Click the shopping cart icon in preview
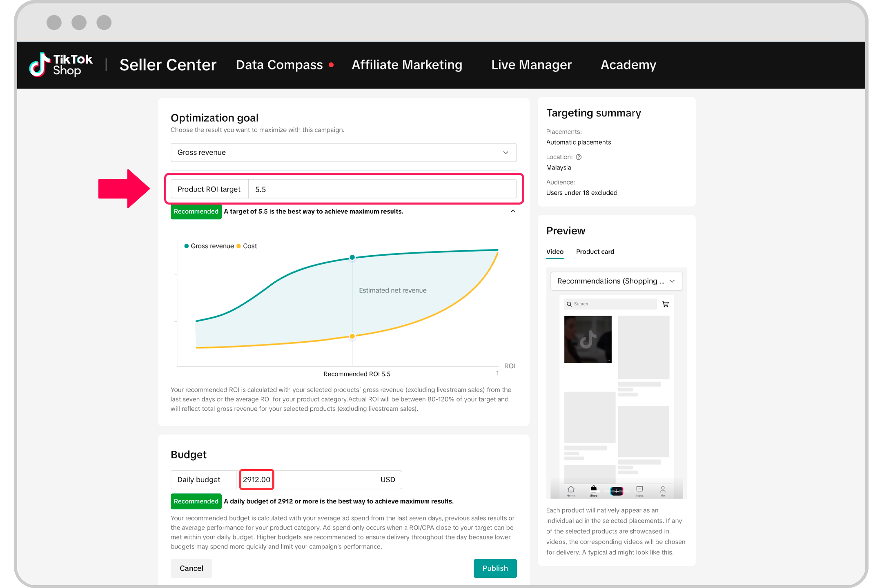Screen dimensions: 882x588 pyautogui.click(x=665, y=304)
